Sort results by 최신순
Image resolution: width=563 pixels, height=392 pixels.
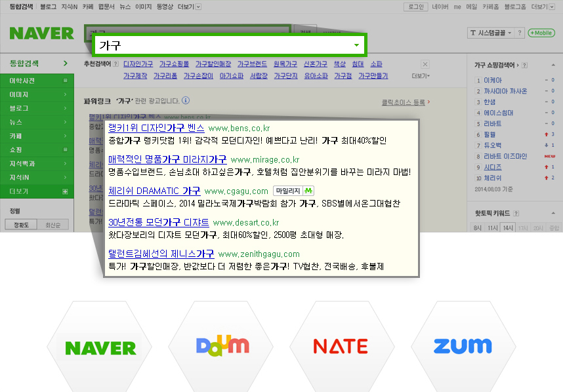pyautogui.click(x=52, y=225)
